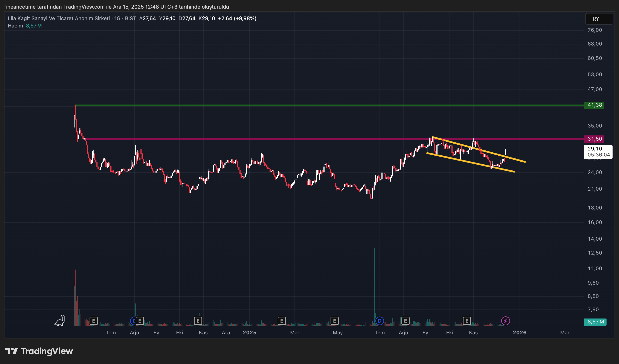This screenshot has height=364, width=619.
Task: Click the leftmost E earnings marker before Tem 2024
Action: point(94,321)
